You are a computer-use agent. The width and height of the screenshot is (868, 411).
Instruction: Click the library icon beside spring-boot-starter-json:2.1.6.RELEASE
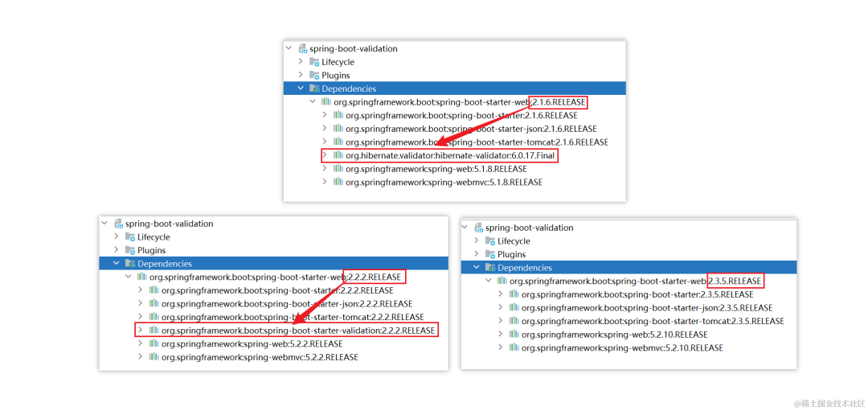click(338, 129)
